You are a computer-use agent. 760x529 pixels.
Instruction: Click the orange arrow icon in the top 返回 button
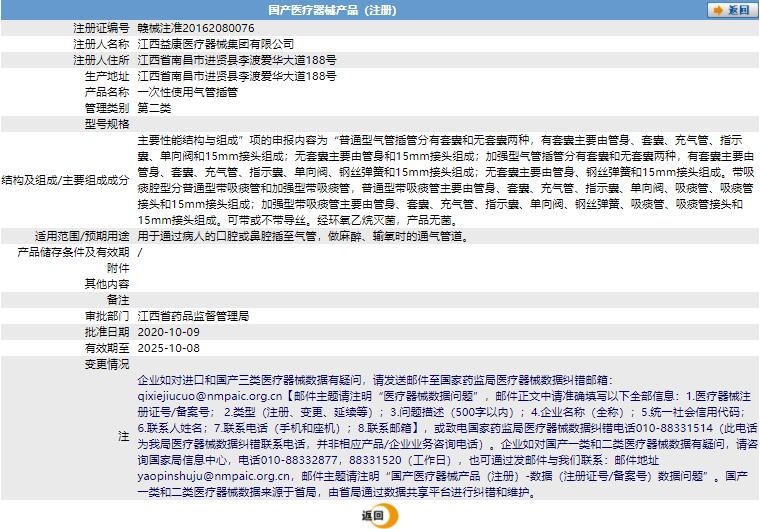point(718,10)
